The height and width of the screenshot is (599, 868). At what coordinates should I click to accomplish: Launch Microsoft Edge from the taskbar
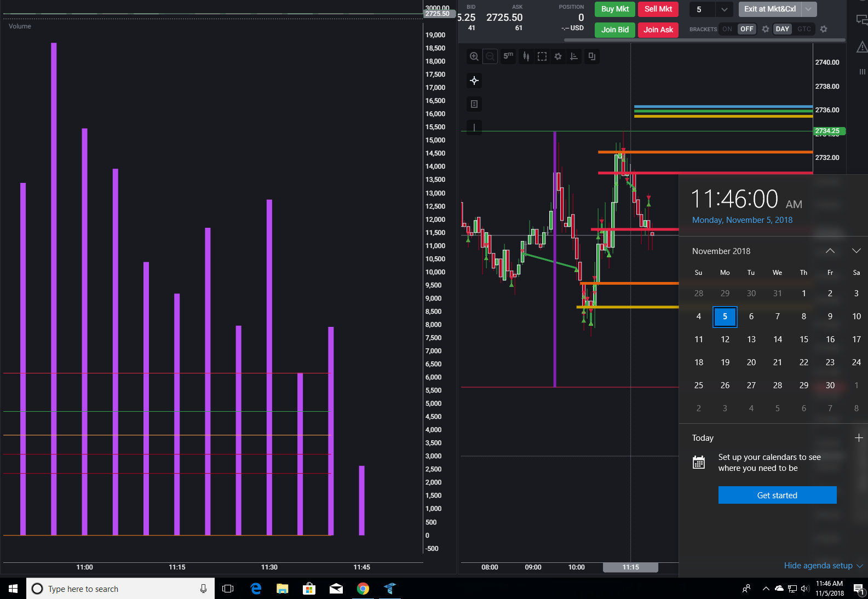[x=256, y=589]
